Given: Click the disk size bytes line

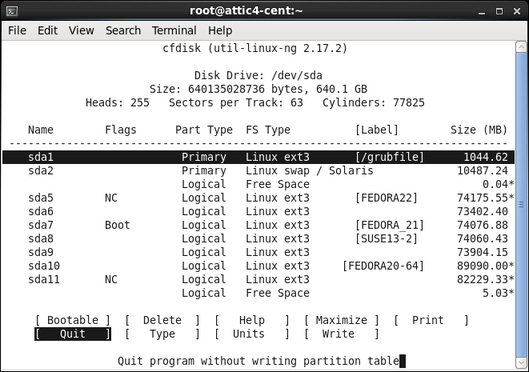Looking at the screenshot, I should pos(258,89).
